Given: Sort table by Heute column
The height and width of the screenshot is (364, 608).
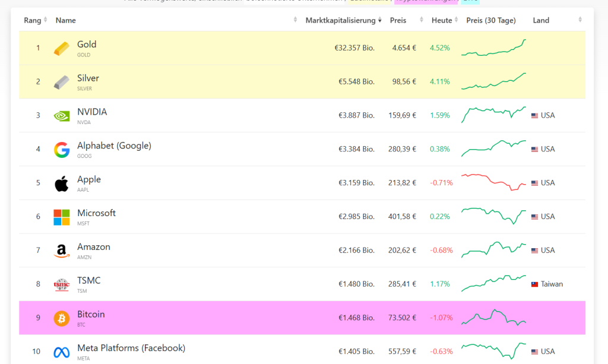Looking at the screenshot, I should pyautogui.click(x=442, y=20).
